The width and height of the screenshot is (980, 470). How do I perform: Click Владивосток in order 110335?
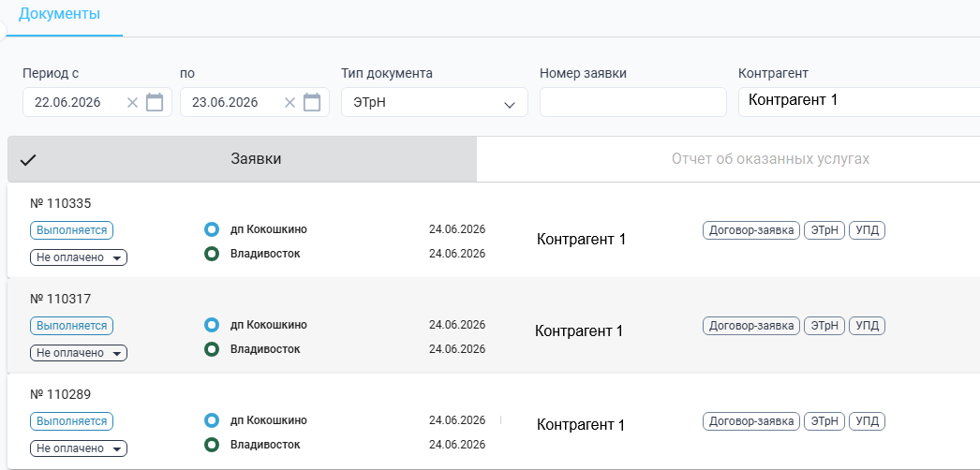(x=265, y=254)
